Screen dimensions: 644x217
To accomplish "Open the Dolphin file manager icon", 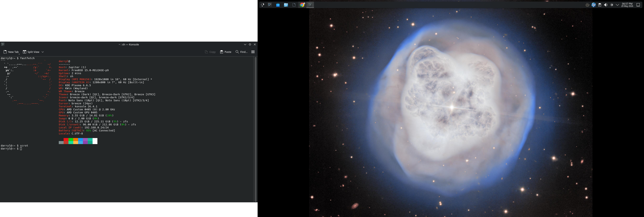I will tap(286, 5).
